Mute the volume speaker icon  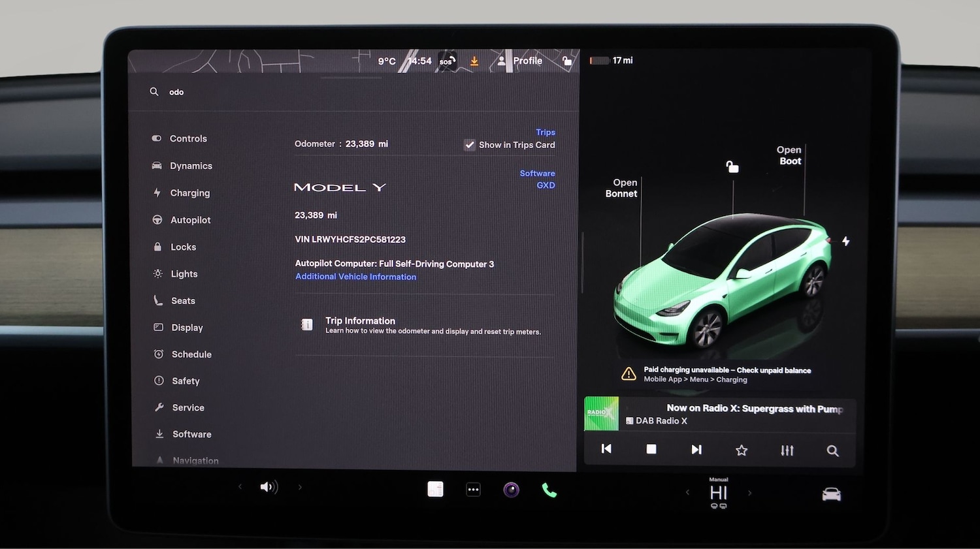[x=269, y=486]
